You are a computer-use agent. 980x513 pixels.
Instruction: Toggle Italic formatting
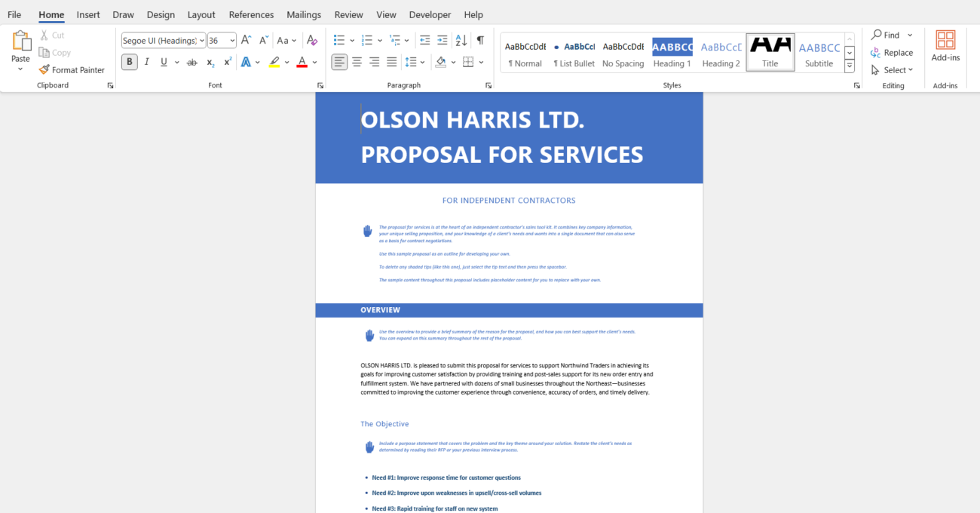coord(147,63)
